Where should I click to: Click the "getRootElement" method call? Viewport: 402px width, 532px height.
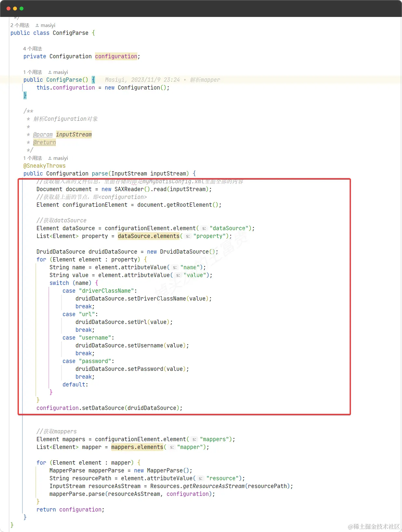point(189,205)
